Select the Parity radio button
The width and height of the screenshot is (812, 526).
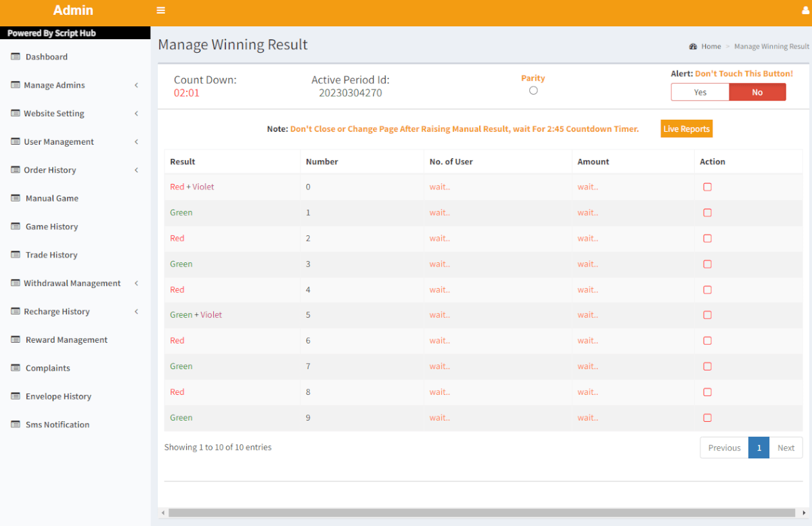pos(533,91)
